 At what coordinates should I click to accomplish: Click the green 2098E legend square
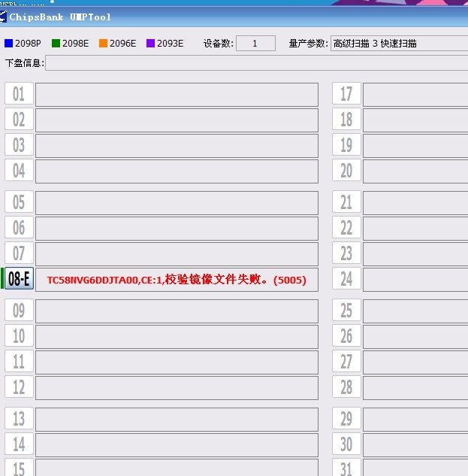click(56, 44)
